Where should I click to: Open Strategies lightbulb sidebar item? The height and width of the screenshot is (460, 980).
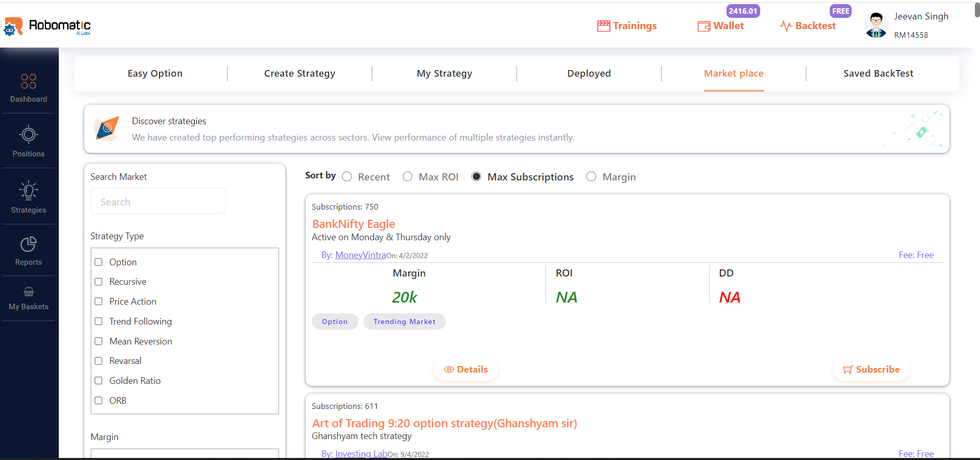click(x=29, y=197)
